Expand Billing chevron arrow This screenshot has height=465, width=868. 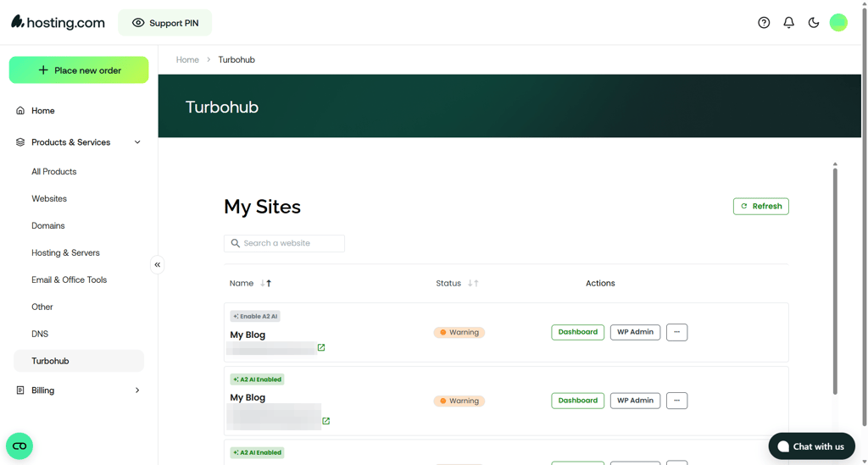pyautogui.click(x=137, y=390)
